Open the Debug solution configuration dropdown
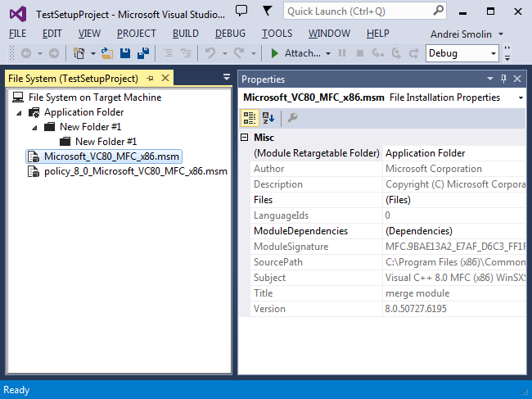This screenshot has width=532, height=399. tap(462, 53)
